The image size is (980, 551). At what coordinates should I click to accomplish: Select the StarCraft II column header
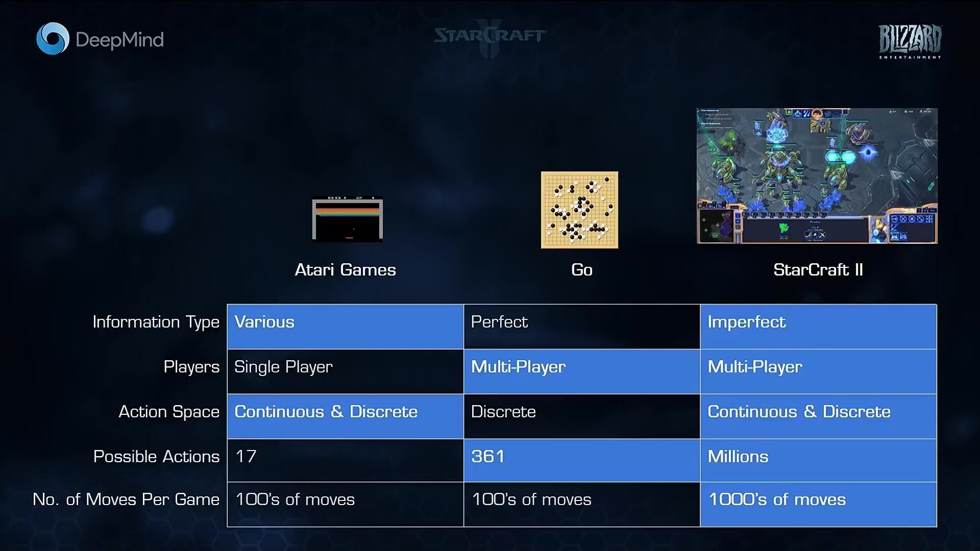(817, 268)
